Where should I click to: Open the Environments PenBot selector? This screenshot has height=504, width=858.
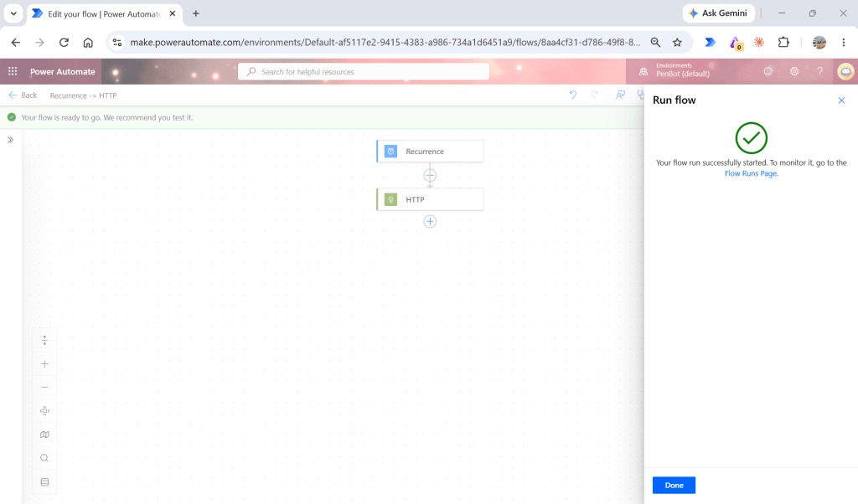675,70
